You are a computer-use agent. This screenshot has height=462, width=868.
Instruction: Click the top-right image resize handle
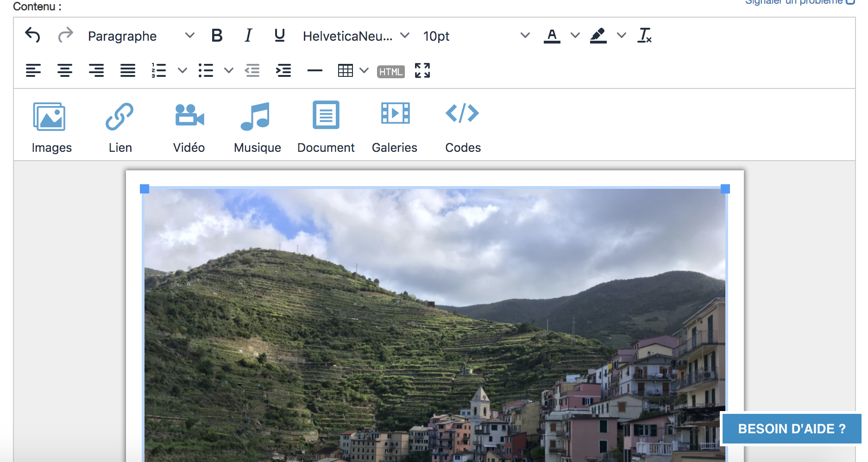(x=725, y=189)
